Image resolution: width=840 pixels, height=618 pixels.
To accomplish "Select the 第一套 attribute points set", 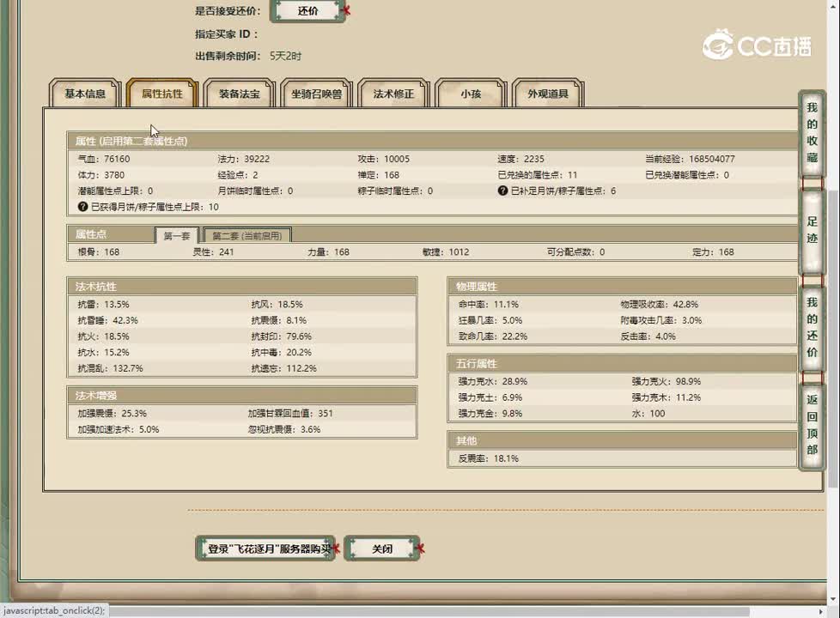I will pyautogui.click(x=177, y=235).
